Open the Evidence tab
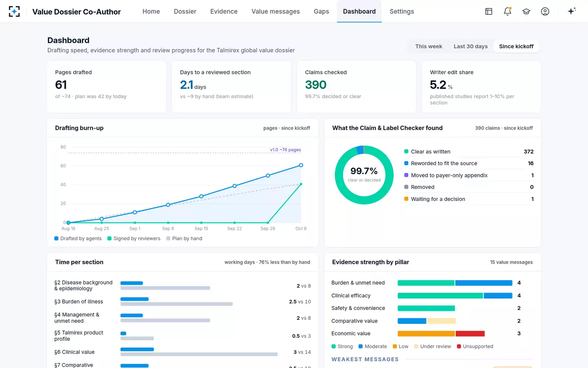Screen dimensions: 588x368 click(x=224, y=11)
